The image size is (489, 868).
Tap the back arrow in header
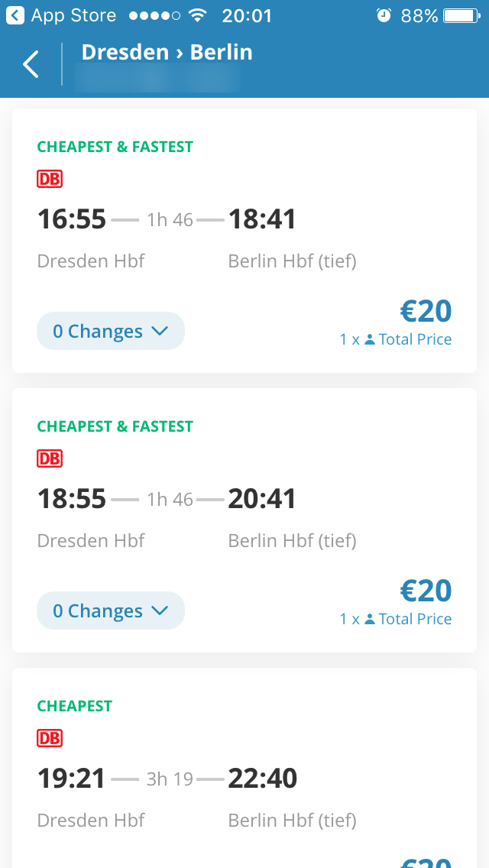pos(31,64)
